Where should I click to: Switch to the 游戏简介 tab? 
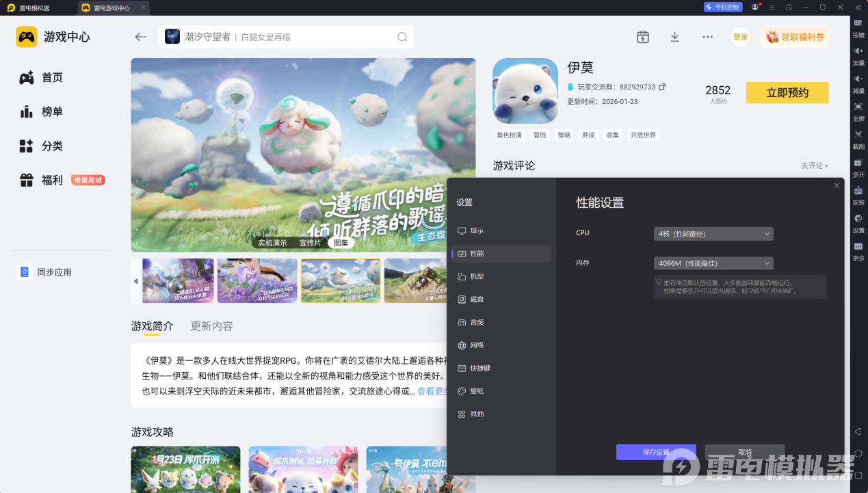(153, 326)
